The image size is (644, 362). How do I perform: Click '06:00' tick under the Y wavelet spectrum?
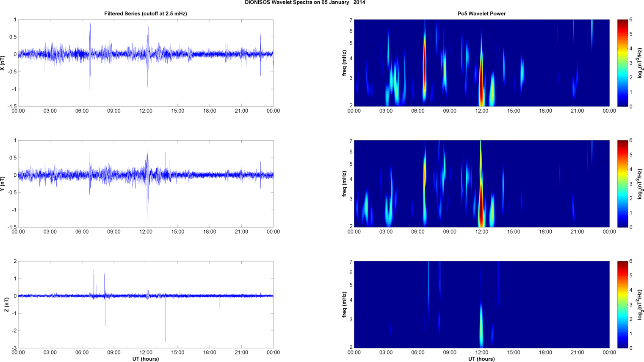(x=418, y=232)
